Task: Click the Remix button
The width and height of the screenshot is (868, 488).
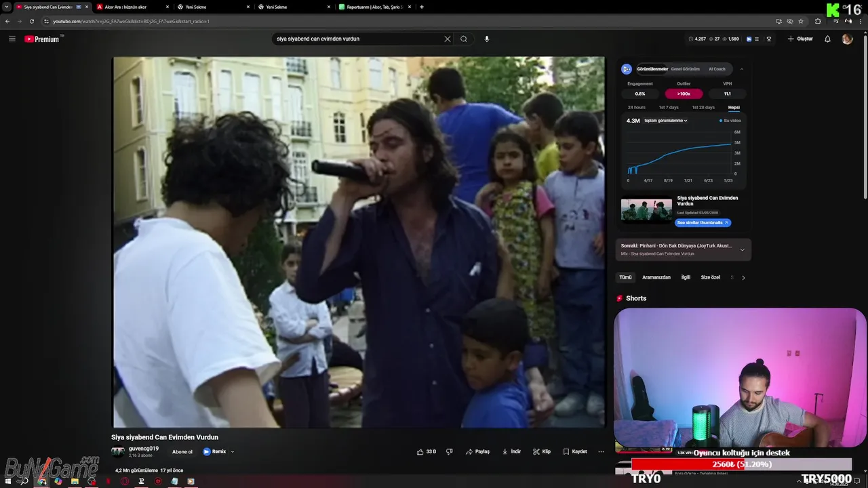Action: click(x=215, y=451)
